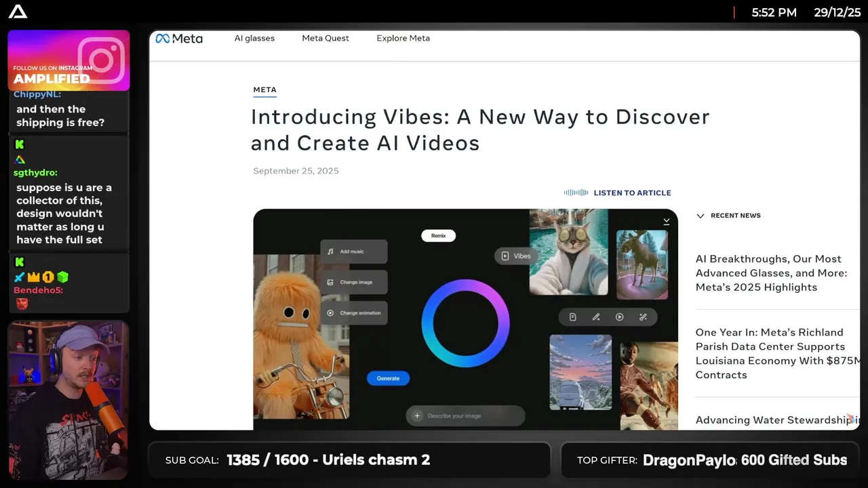The height and width of the screenshot is (488, 868).
Task: Click the streamer webcam feed
Action: pos(68,400)
